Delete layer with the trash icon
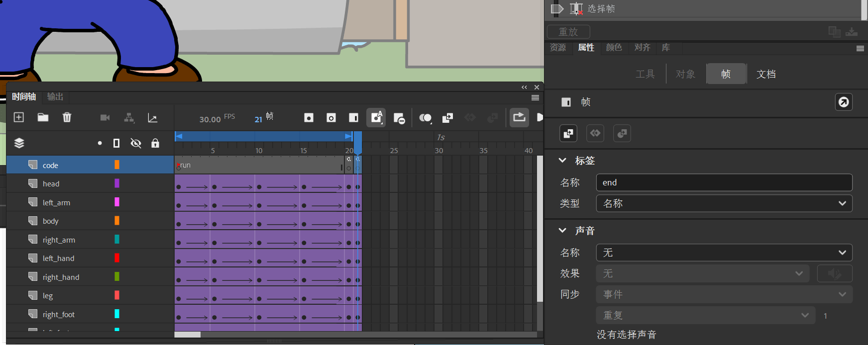The height and width of the screenshot is (345, 868). [x=67, y=117]
